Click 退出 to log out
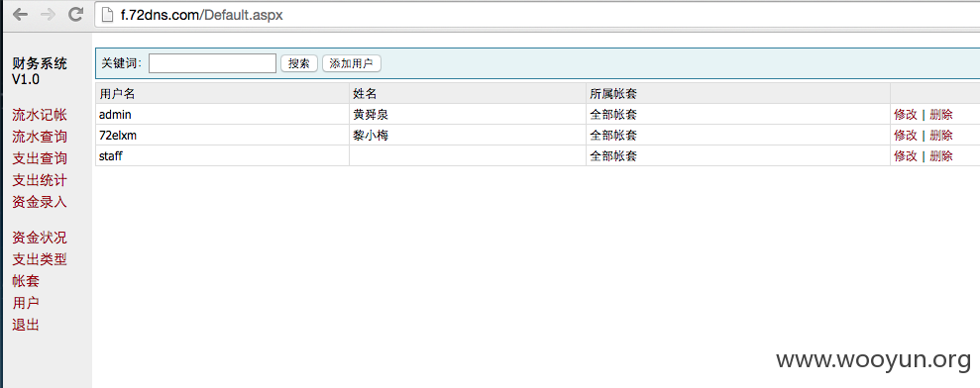This screenshot has width=980, height=388. point(26,325)
